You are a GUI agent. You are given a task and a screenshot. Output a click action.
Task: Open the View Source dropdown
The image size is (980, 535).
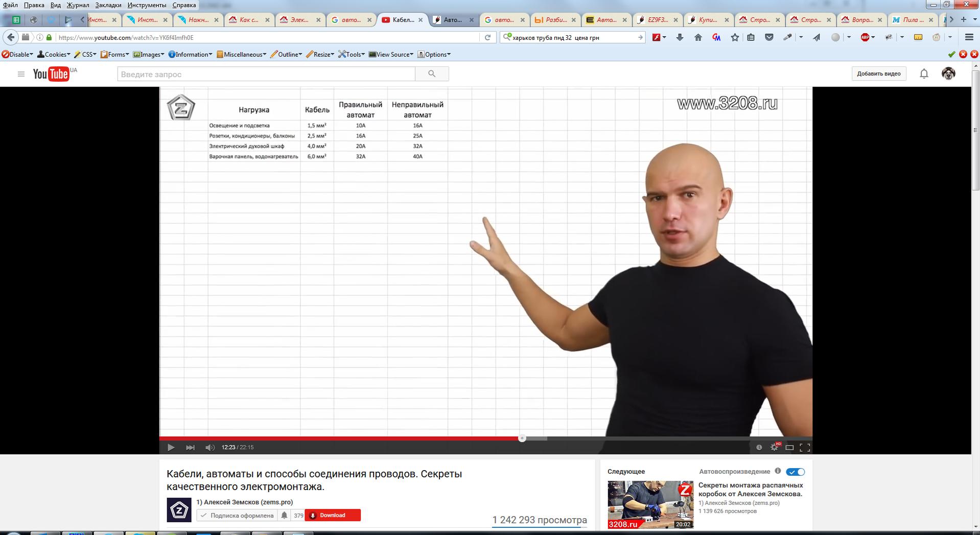[x=391, y=54]
